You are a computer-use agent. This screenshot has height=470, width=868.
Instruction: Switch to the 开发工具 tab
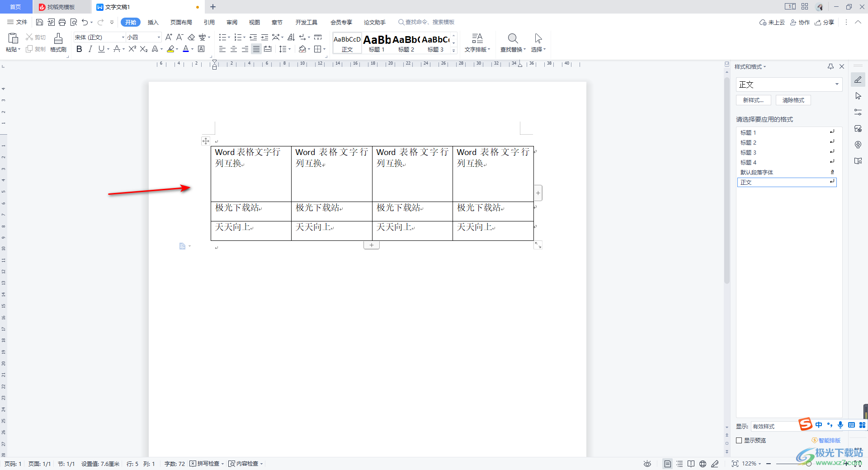point(306,22)
